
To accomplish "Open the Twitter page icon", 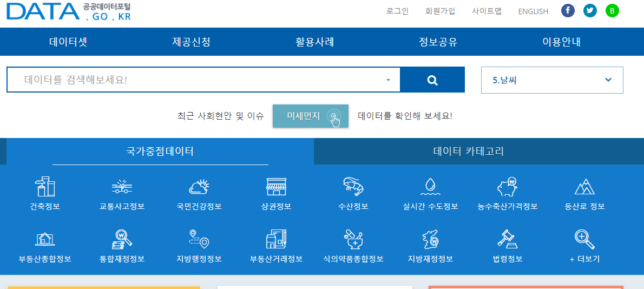I will click(590, 11).
